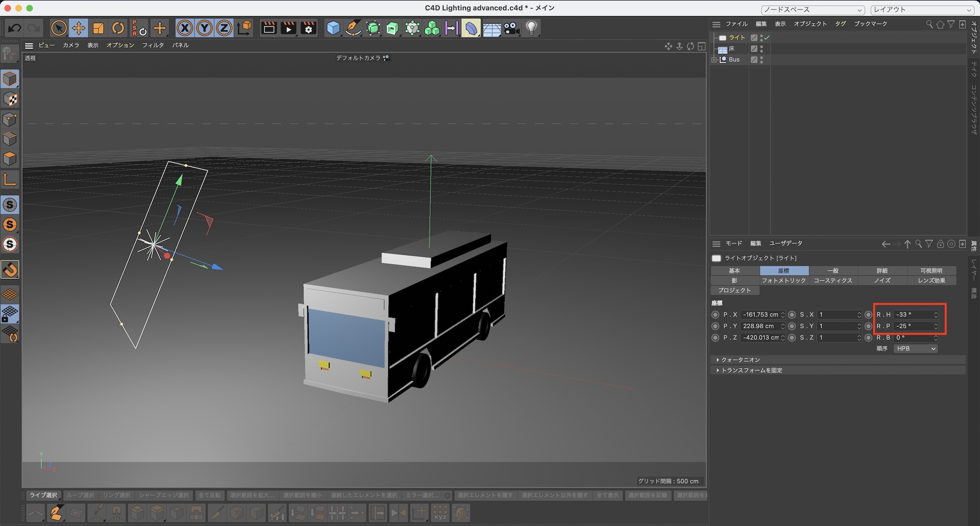The height and width of the screenshot is (526, 980).
Task: Click the Light bulb object icon
Action: pos(531,28)
